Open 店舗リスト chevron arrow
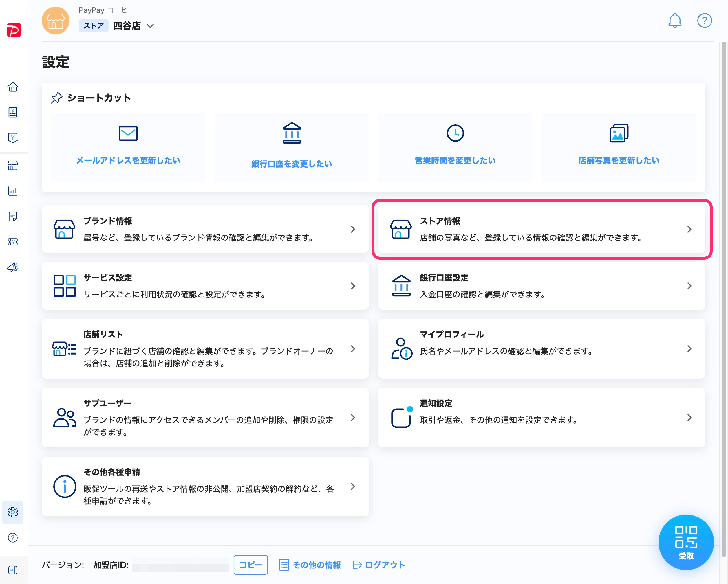 click(x=353, y=349)
